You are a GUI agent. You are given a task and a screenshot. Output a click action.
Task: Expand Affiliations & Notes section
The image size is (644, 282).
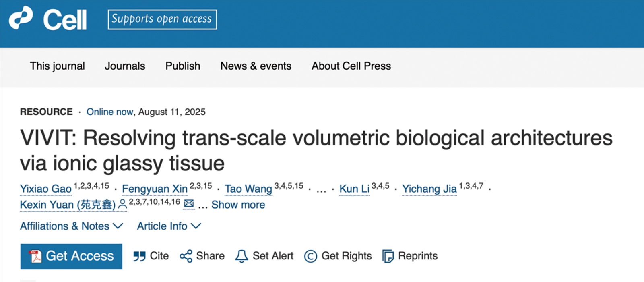[x=71, y=226]
